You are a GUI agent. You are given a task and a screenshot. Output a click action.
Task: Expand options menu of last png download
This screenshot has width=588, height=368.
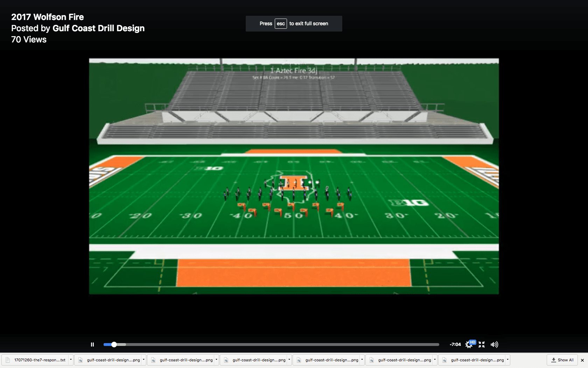pyautogui.click(x=507, y=360)
